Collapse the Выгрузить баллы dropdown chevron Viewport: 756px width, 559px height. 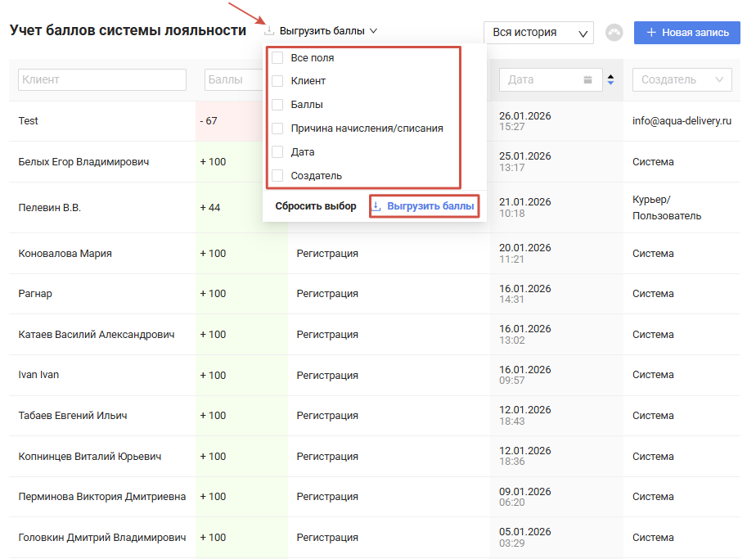(x=373, y=31)
